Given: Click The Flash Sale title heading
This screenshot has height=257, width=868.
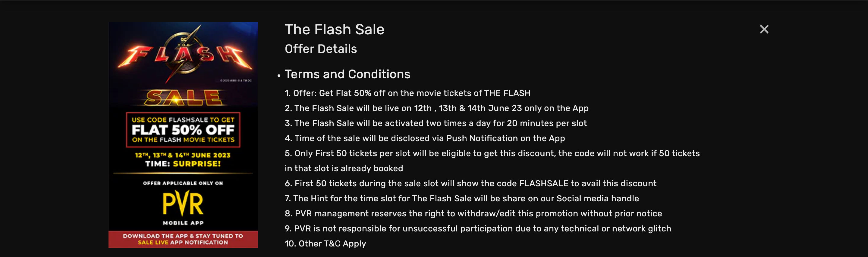Looking at the screenshot, I should [334, 29].
